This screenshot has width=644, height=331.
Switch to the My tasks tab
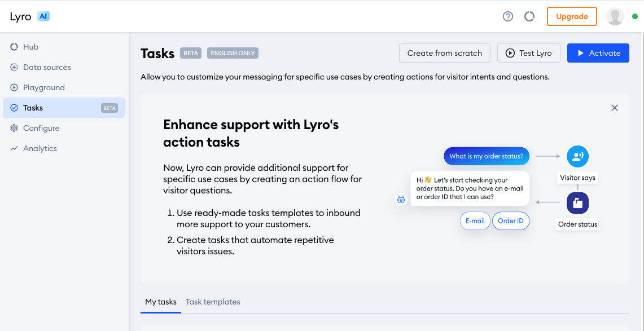tap(161, 302)
